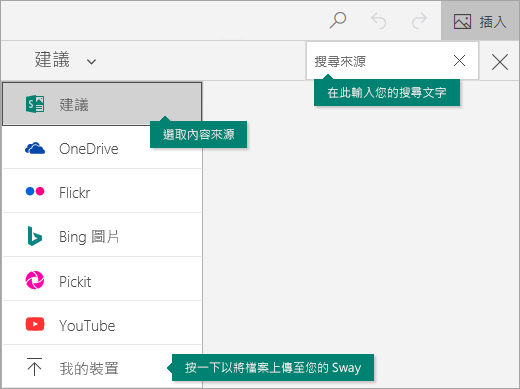Click the red YouTube play icon
Viewport: 520px width, 389px height.
point(35,324)
